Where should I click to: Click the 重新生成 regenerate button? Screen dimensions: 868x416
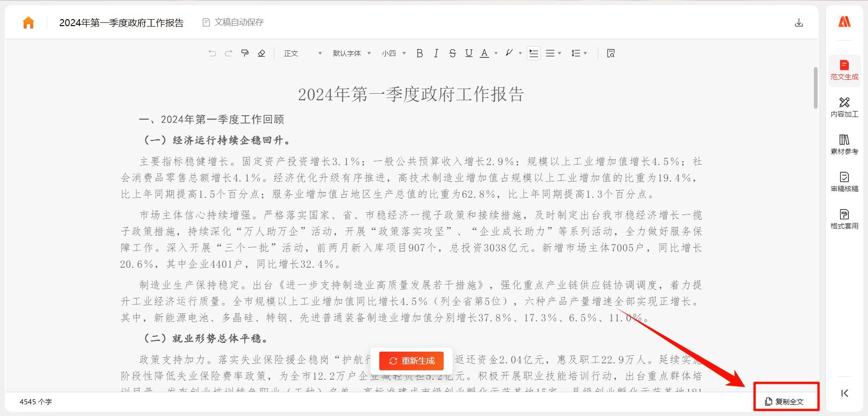click(412, 361)
